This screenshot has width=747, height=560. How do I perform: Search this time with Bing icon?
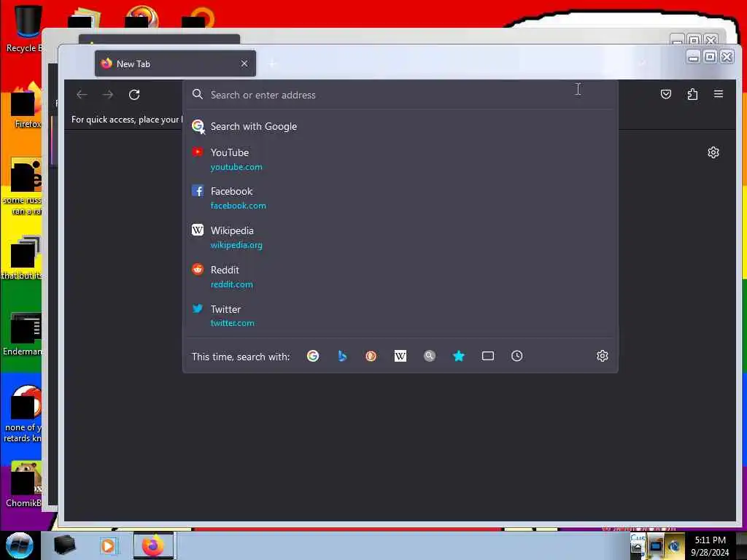pos(342,356)
